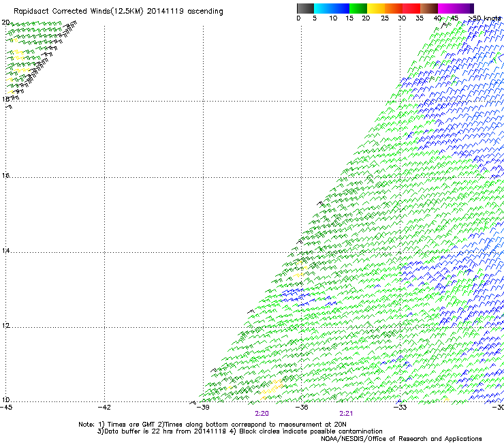Screen dimensions: 504x443
Task: Click legend tick label '10'
Action: click(333, 18)
